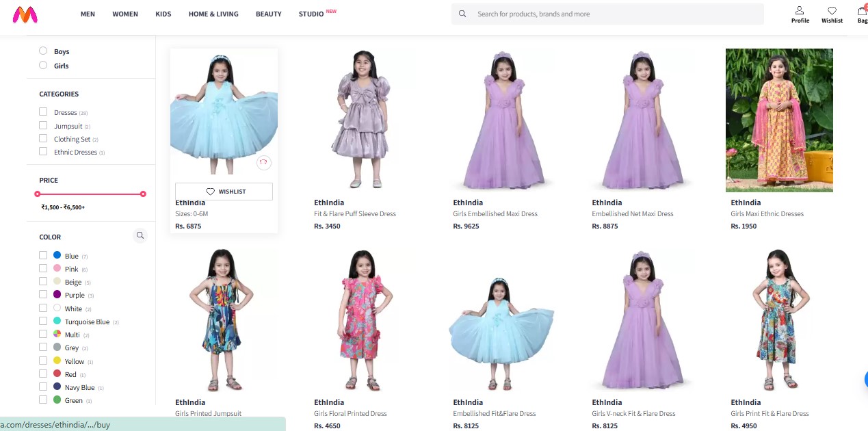Open the Girls V-neck Fit & Flare Dress image
868x431 pixels.
point(640,319)
